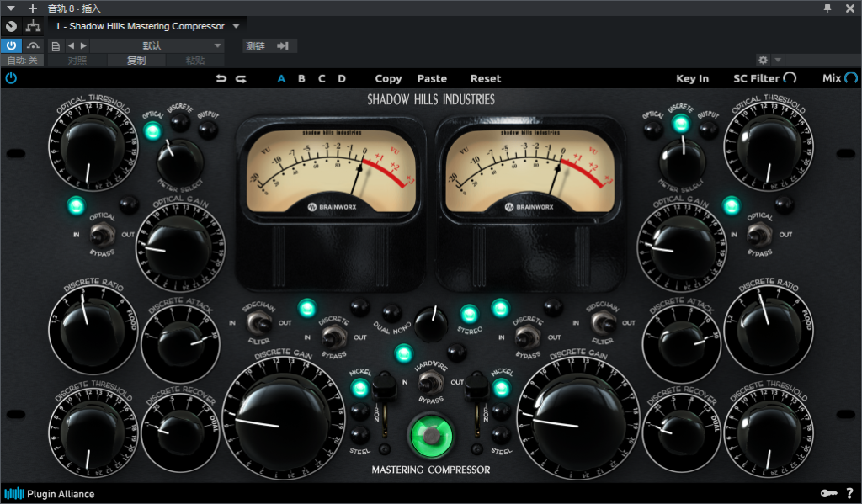Click the left Discrete Gain large knob
This screenshot has height=504, width=862.
click(283, 419)
